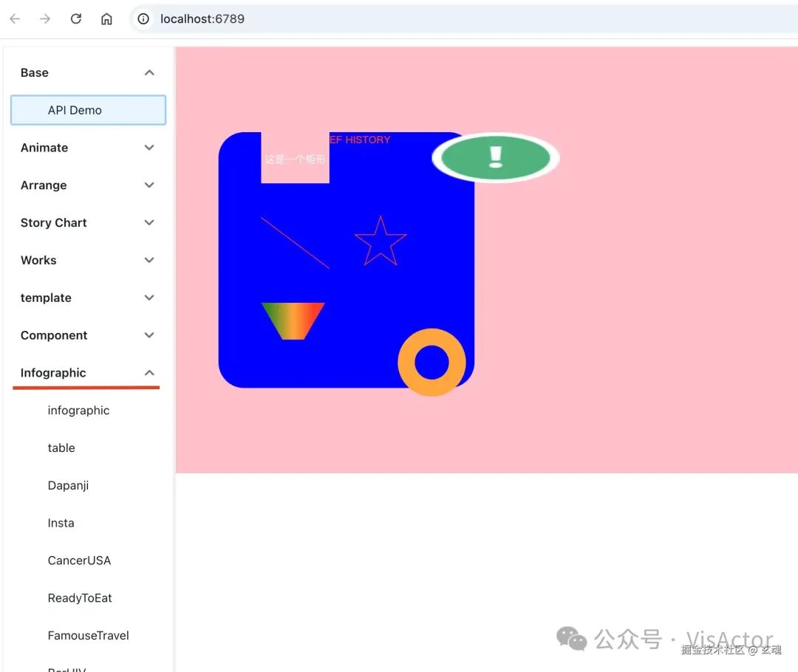Click the green exclamation ellipse on the canvas
Screen dimensions: 798x672
(x=495, y=158)
